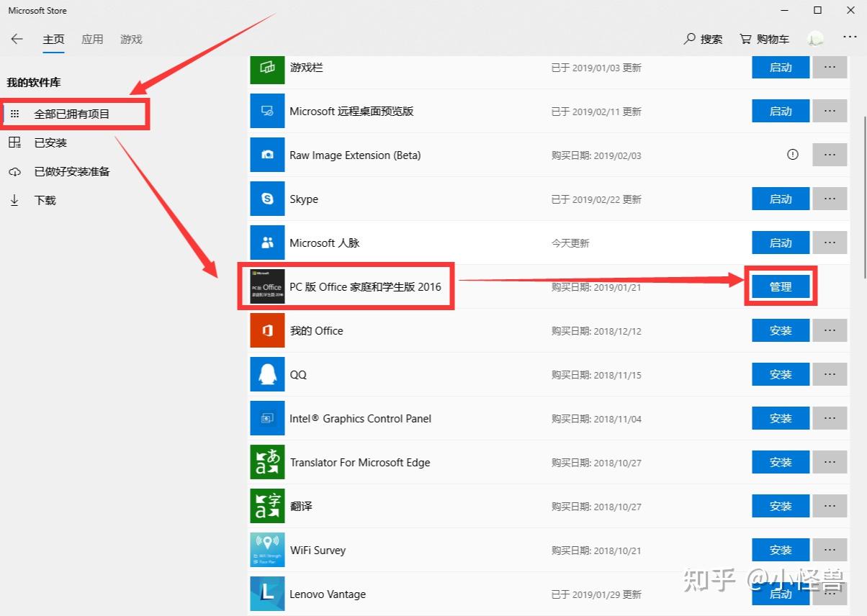Viewport: 867px width, 616px height.
Task: Click 管理 for PC 版 Office 2016
Action: tap(781, 287)
